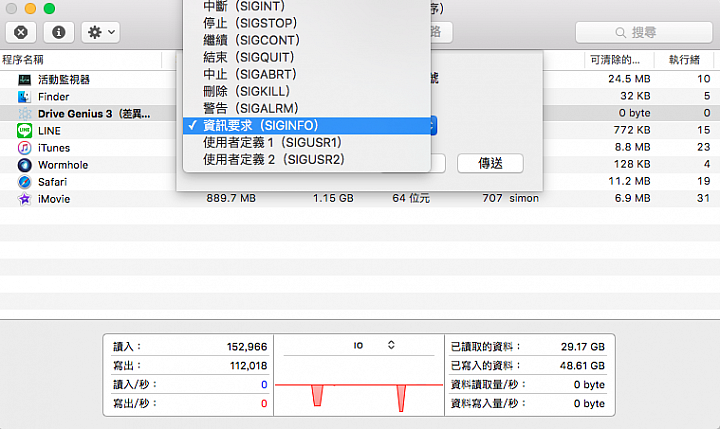Click the force quit process toolbar icon
Viewport: 720px width, 429px height.
(21, 32)
